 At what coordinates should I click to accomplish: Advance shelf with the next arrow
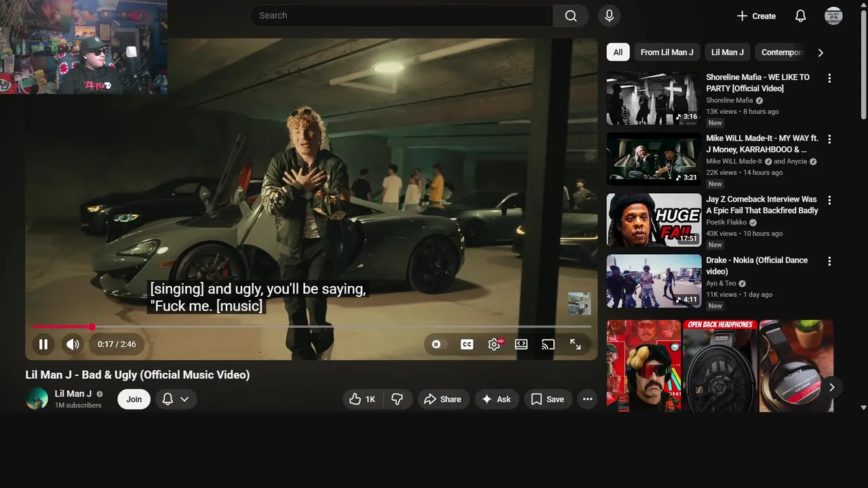831,387
